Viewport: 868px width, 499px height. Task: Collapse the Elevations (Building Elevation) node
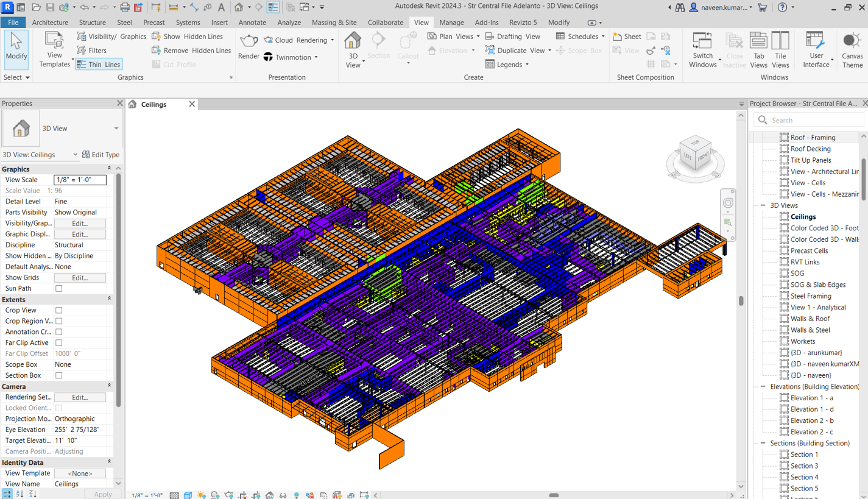(x=763, y=386)
